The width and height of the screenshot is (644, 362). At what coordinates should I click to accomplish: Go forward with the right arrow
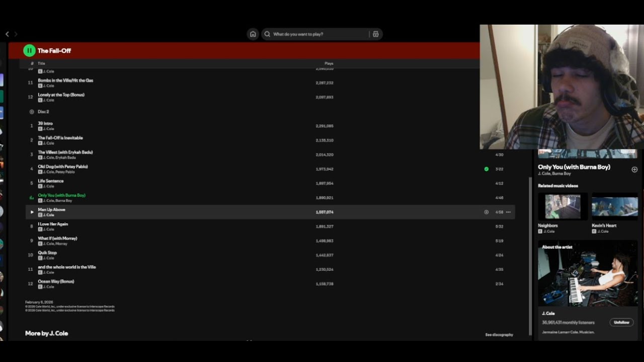point(16,34)
